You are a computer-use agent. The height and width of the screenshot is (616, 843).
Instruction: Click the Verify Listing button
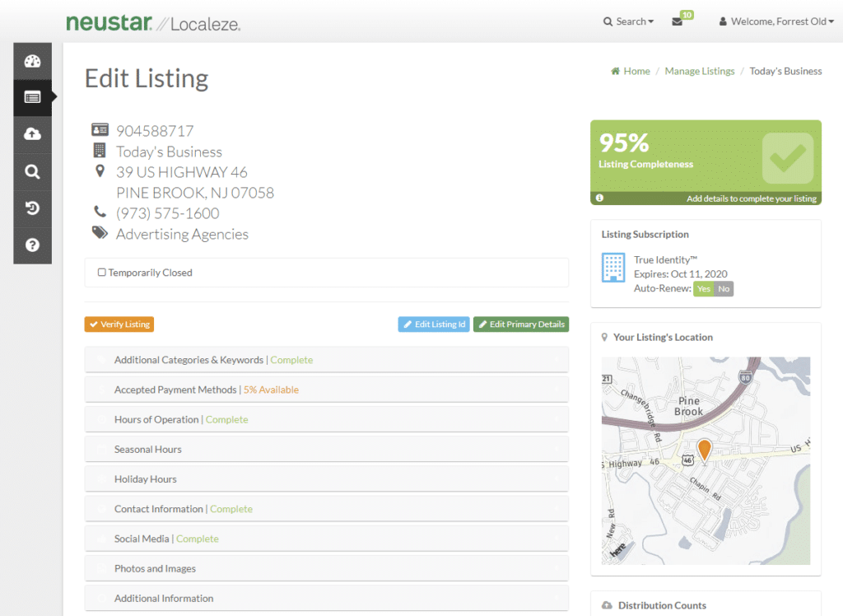(119, 324)
